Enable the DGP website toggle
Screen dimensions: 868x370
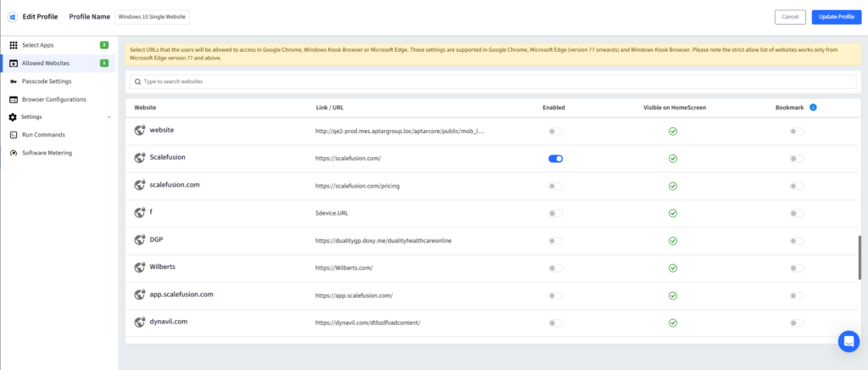pyautogui.click(x=555, y=241)
